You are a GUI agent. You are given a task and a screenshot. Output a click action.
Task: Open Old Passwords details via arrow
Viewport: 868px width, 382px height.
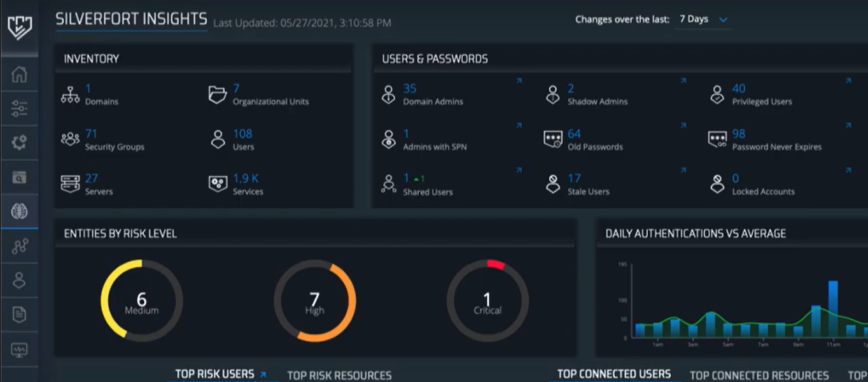tap(683, 125)
